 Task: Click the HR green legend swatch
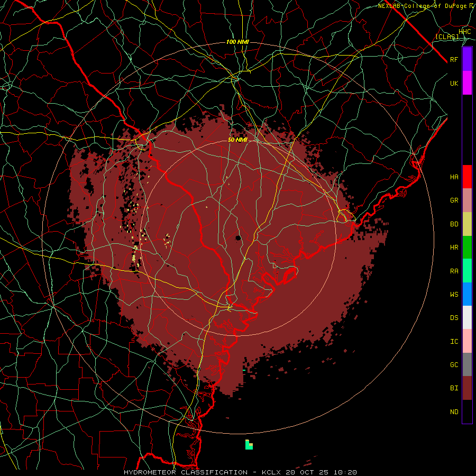pos(467,247)
